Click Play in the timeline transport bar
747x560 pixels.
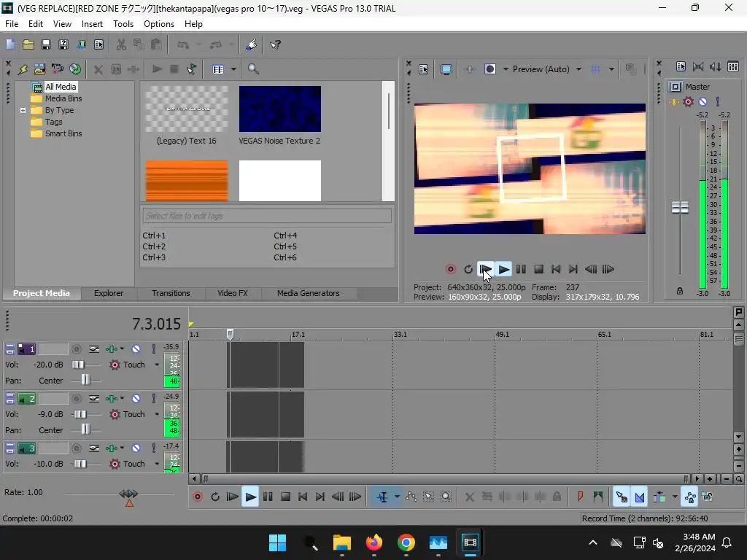coord(250,497)
